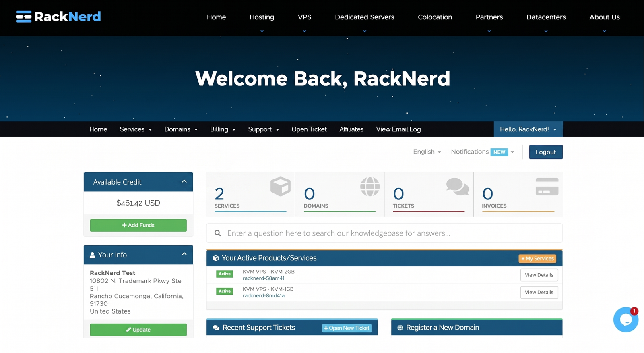Click the Active badge for KVM-2GB
Screen dimensions: 644x353
225,274
